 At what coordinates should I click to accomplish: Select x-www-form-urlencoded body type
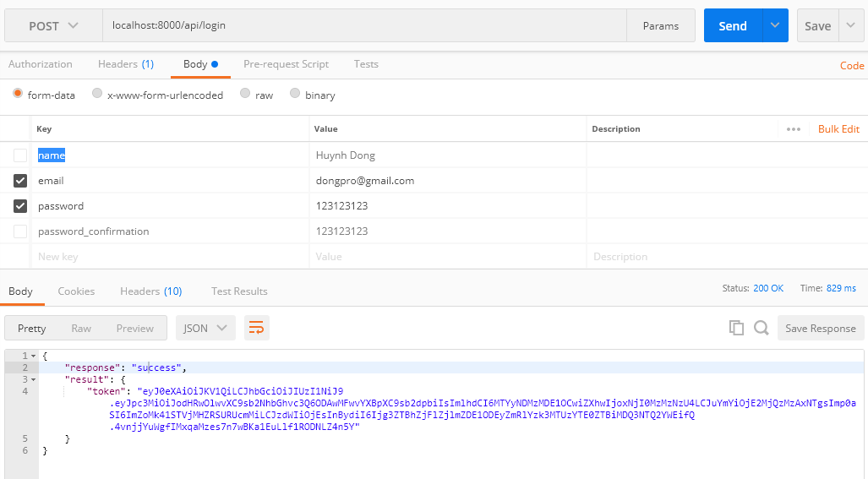[97, 94]
